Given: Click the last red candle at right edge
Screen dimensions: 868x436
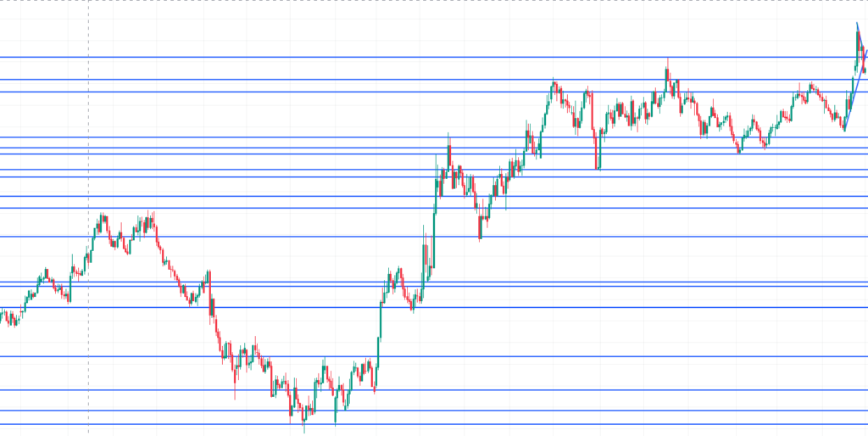Looking at the screenshot, I should pyautogui.click(x=864, y=68).
